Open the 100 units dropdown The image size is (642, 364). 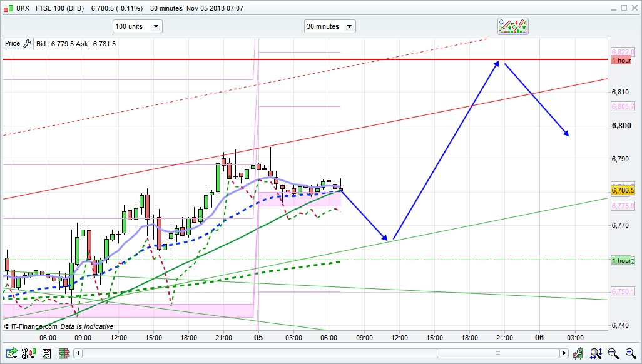[137, 26]
